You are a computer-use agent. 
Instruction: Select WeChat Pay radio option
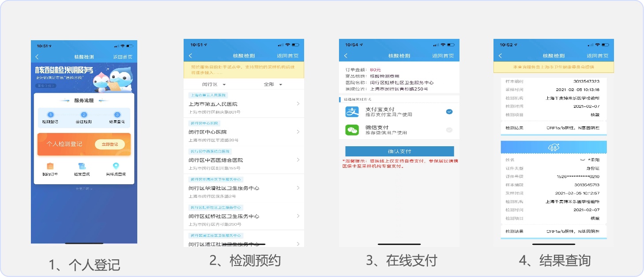[x=449, y=130]
